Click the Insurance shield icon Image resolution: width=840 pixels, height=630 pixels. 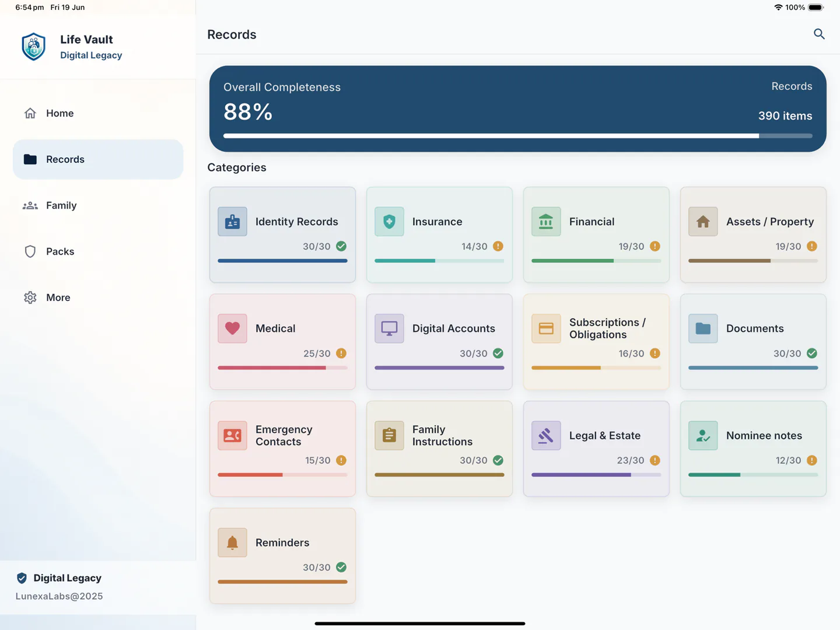(x=389, y=222)
